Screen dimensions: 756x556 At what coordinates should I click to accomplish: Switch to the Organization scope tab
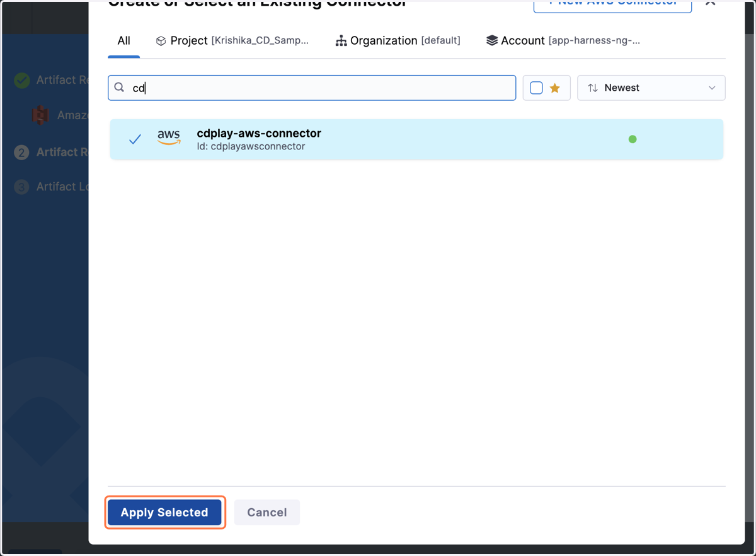pos(398,40)
